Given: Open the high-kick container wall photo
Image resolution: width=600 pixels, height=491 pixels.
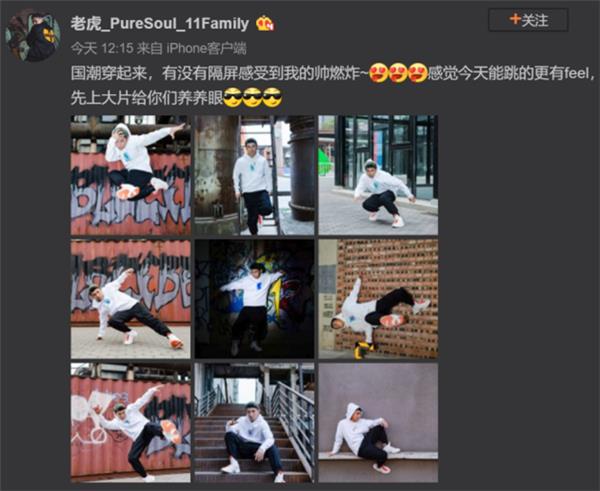Looking at the screenshot, I should (x=130, y=422).
